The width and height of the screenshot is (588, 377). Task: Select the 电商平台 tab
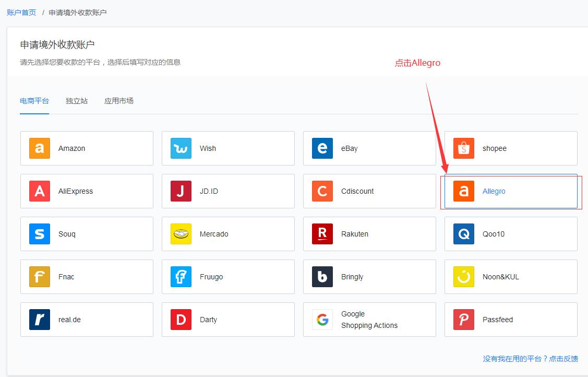coord(34,101)
